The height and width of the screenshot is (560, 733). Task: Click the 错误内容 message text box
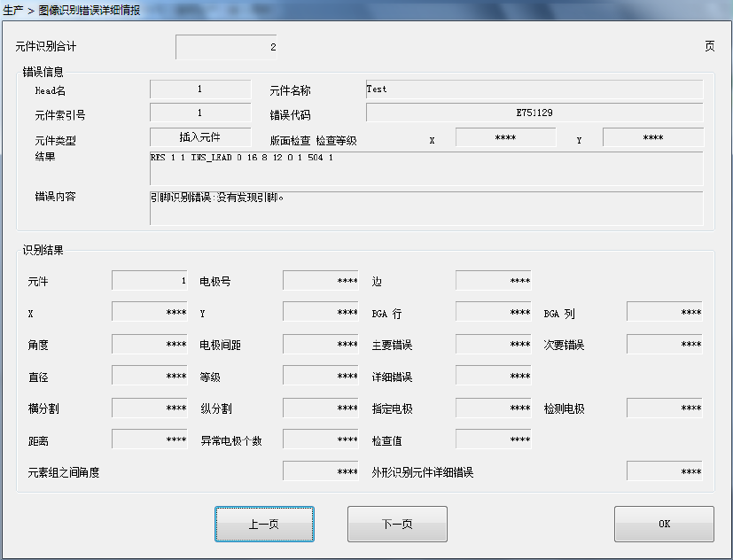(x=426, y=208)
